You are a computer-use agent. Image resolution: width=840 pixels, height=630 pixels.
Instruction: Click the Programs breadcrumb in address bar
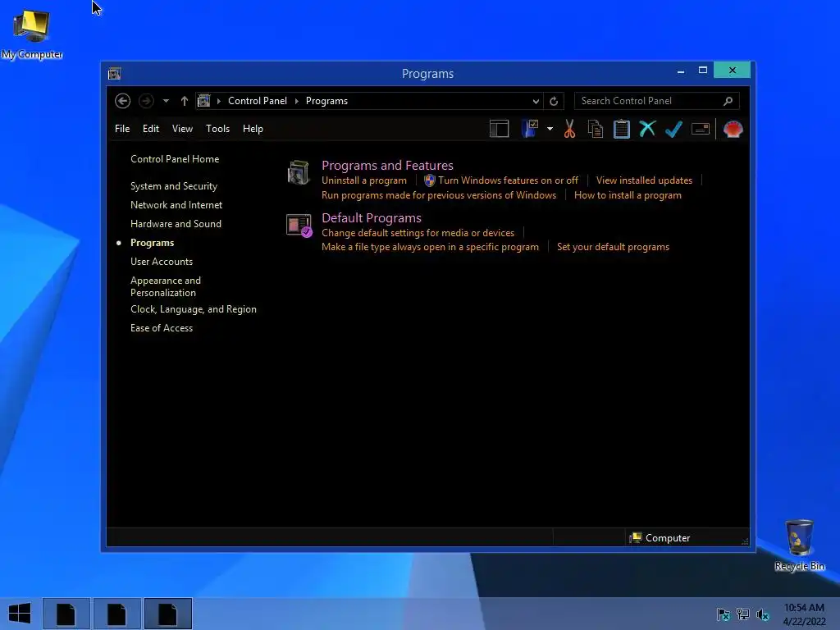(x=326, y=101)
